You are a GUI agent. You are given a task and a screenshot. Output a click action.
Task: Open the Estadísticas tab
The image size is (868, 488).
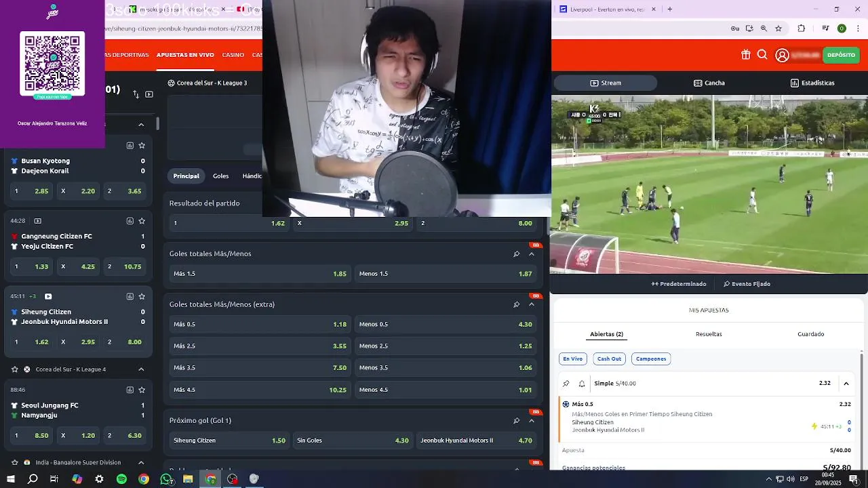[812, 83]
